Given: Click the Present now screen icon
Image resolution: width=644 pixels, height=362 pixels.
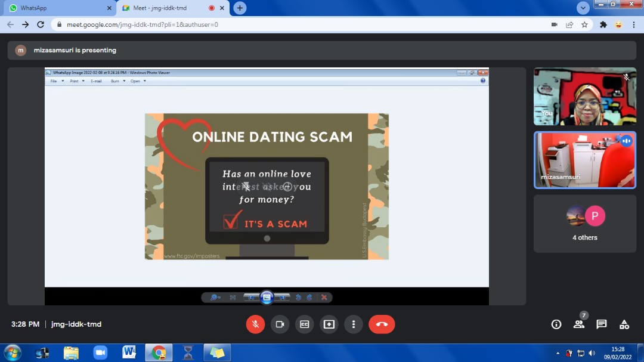Looking at the screenshot, I should click(329, 324).
